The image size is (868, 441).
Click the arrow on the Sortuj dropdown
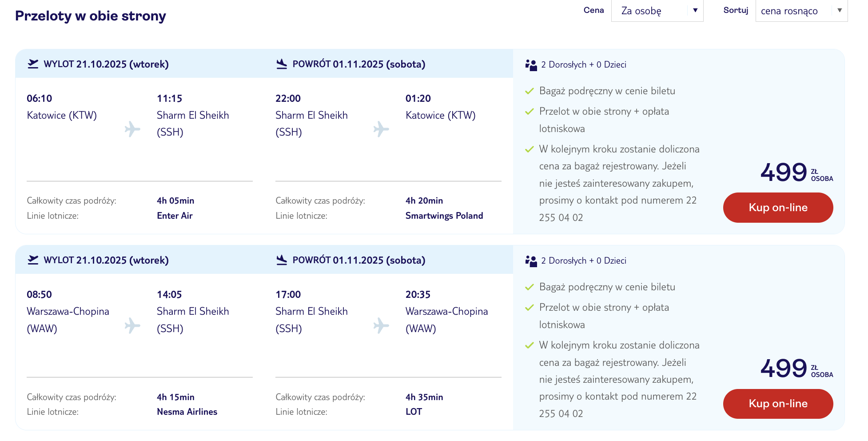pos(839,10)
